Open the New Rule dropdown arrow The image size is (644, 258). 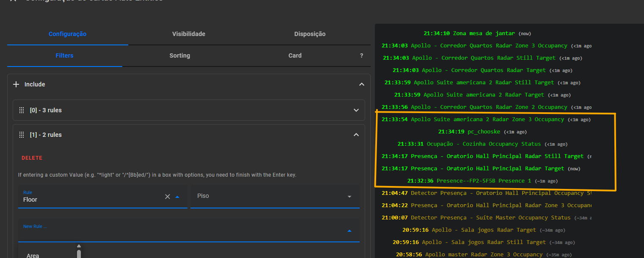tap(349, 231)
